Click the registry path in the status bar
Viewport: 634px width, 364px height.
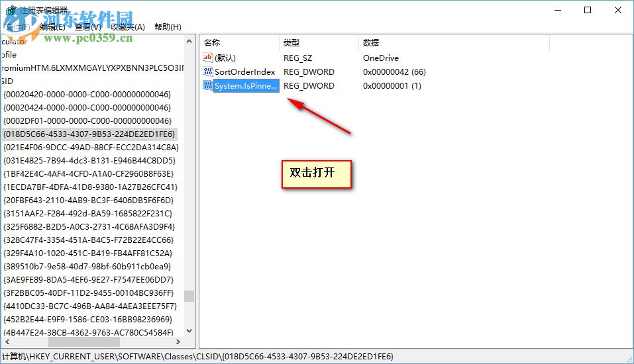[197, 356]
